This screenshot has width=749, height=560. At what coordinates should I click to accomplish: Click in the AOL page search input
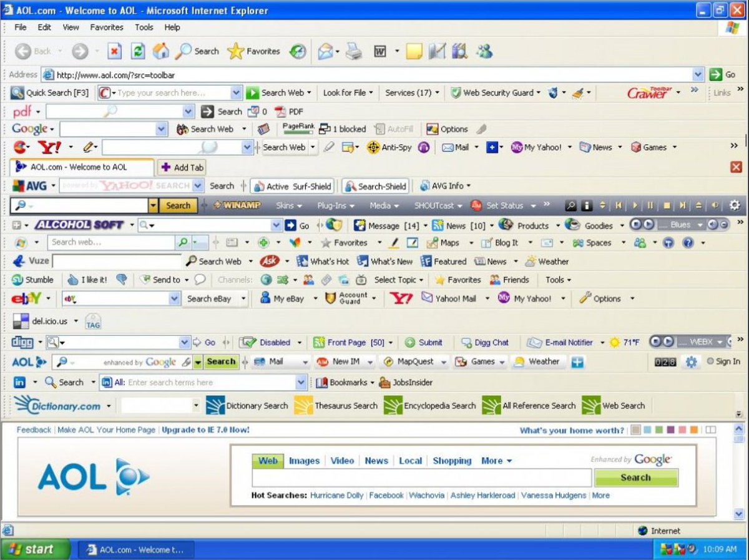click(421, 478)
